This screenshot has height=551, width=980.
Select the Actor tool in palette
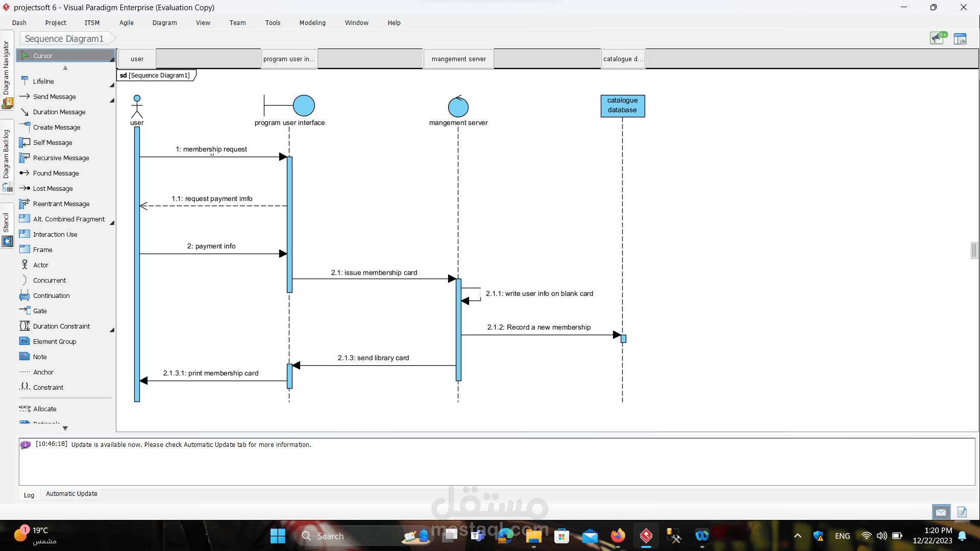click(40, 265)
